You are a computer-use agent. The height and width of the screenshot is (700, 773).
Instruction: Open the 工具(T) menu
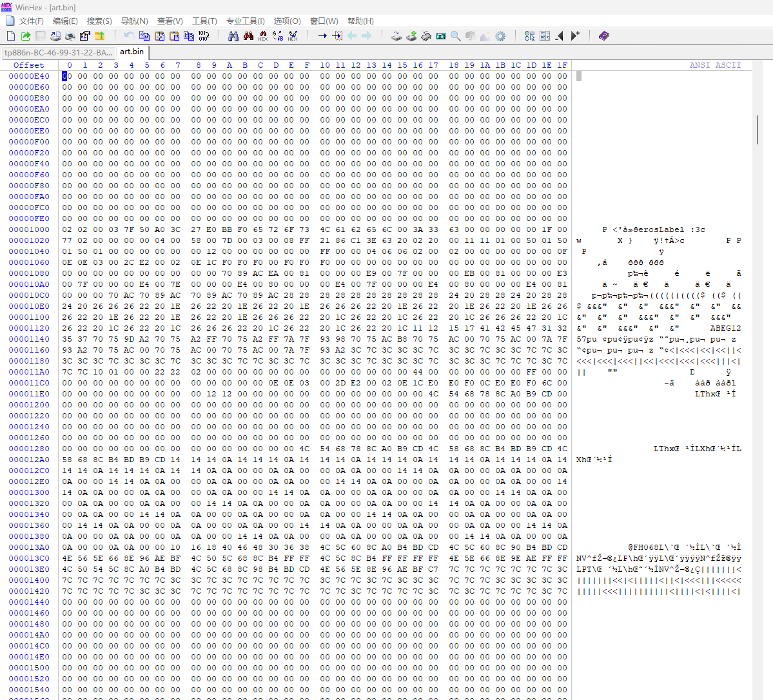pos(204,21)
